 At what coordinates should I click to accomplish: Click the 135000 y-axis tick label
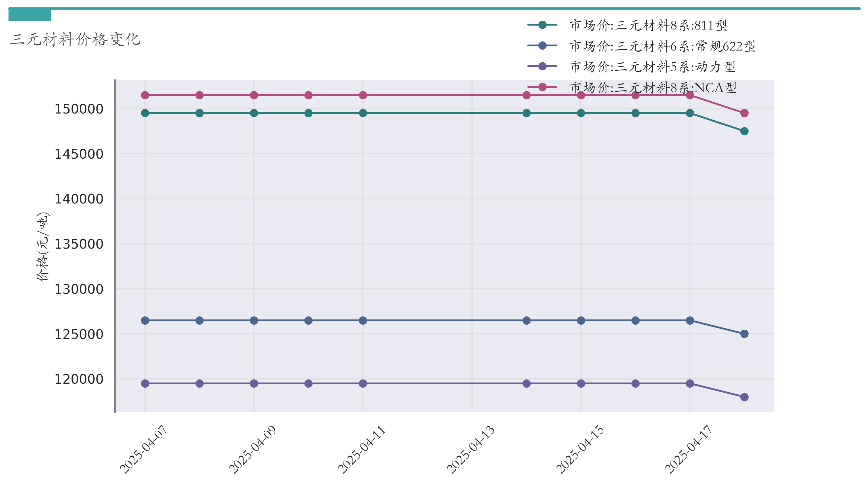coord(79,244)
